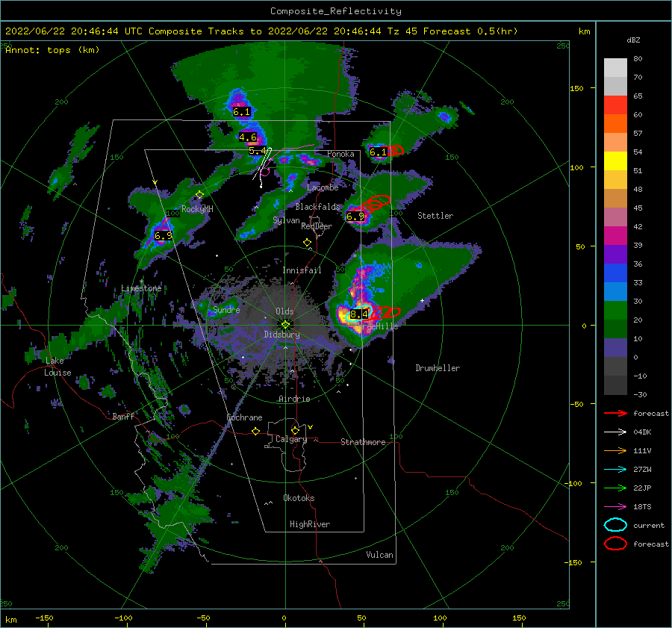Image resolution: width=672 pixels, height=628 pixels.
Task: Click the Sundre city label
Action: pos(226,309)
